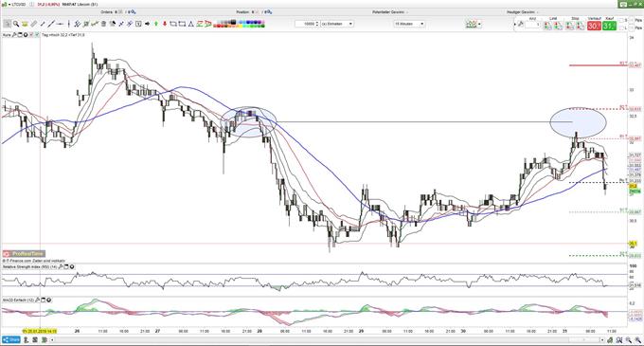Open the instrument dropdown beside LTCUSD
Viewport: 644px width, 346px height.
[x=9, y=4]
